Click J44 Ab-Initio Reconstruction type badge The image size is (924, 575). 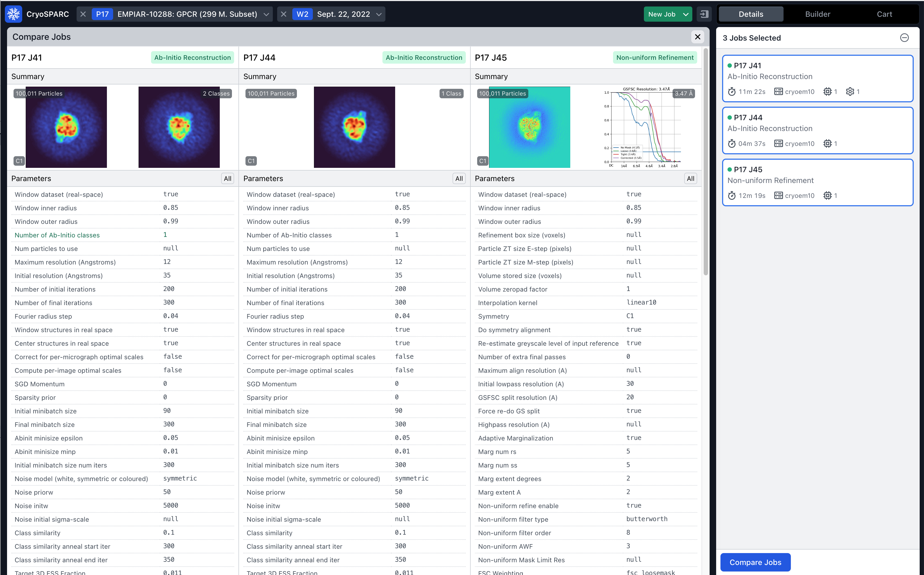click(x=424, y=57)
